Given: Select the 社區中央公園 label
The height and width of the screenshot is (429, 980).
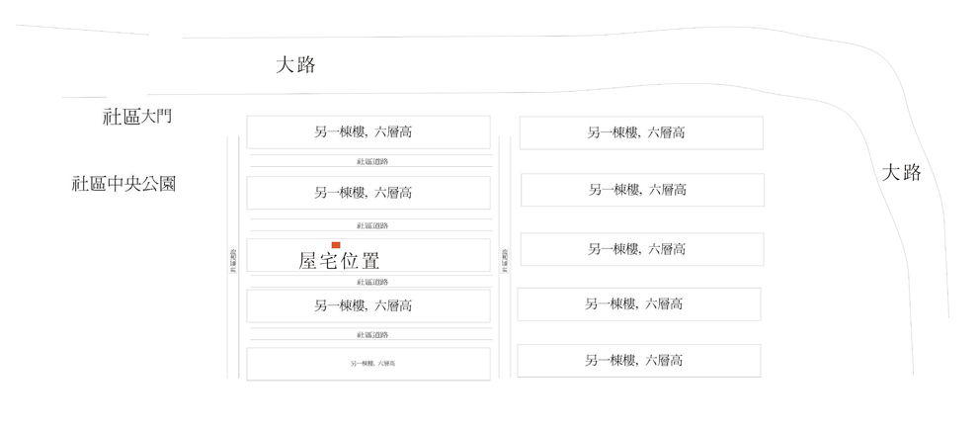Looking at the screenshot, I should click(123, 184).
